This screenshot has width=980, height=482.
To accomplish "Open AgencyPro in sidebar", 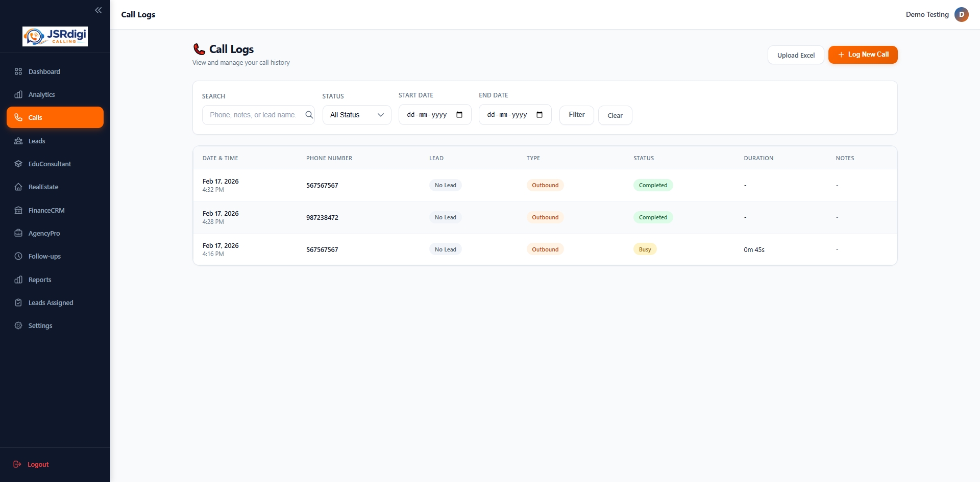I will 55,233.
